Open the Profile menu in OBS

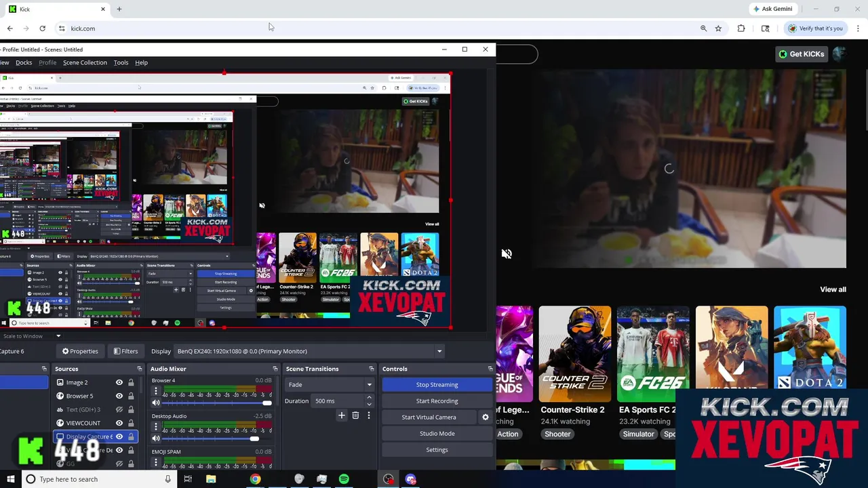(x=47, y=62)
